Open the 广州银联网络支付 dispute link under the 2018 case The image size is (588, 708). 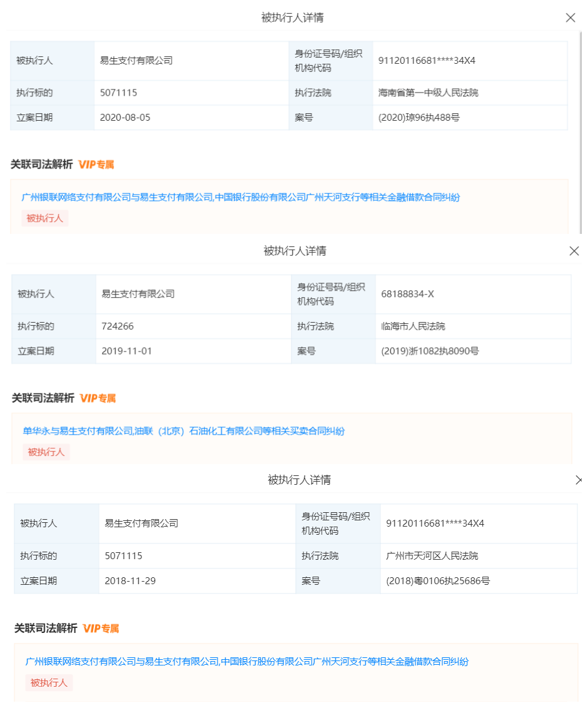coord(247,661)
